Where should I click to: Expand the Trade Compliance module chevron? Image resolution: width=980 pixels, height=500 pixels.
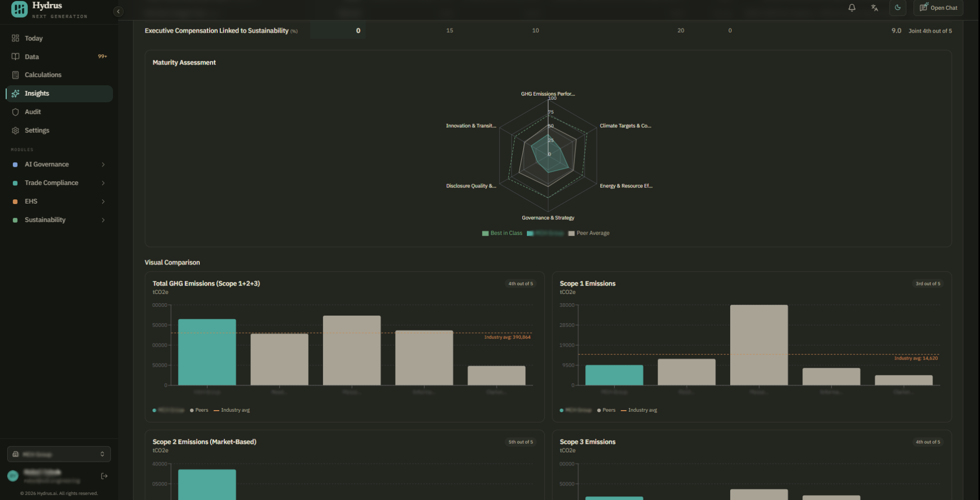tap(103, 183)
